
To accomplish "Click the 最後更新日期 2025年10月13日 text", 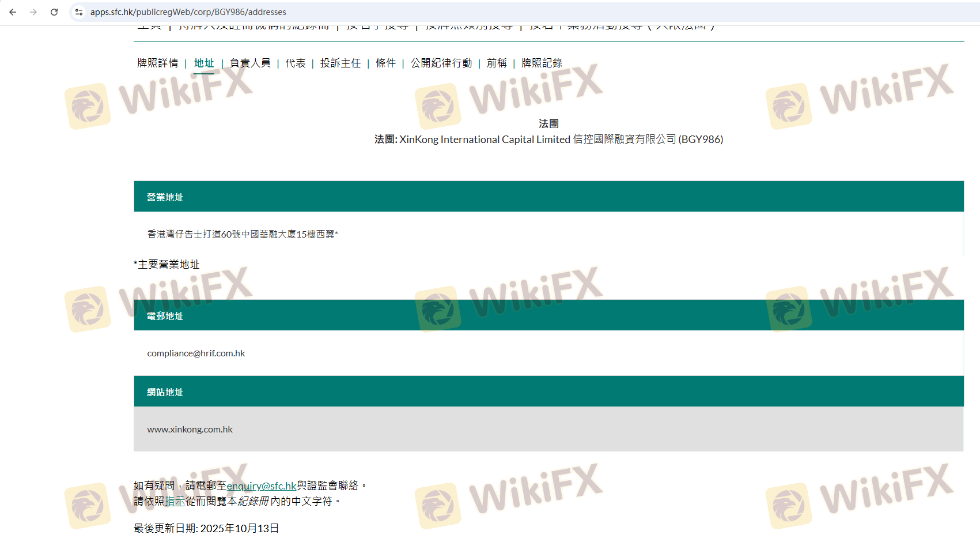I will tap(206, 529).
